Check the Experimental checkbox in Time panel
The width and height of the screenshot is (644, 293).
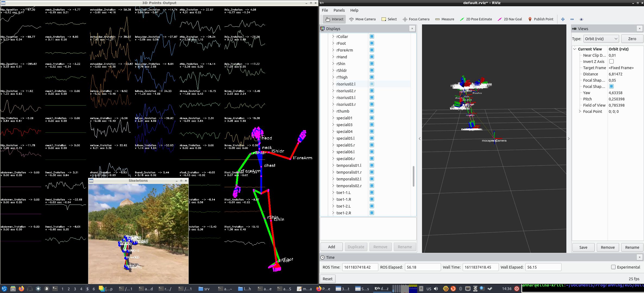613,267
